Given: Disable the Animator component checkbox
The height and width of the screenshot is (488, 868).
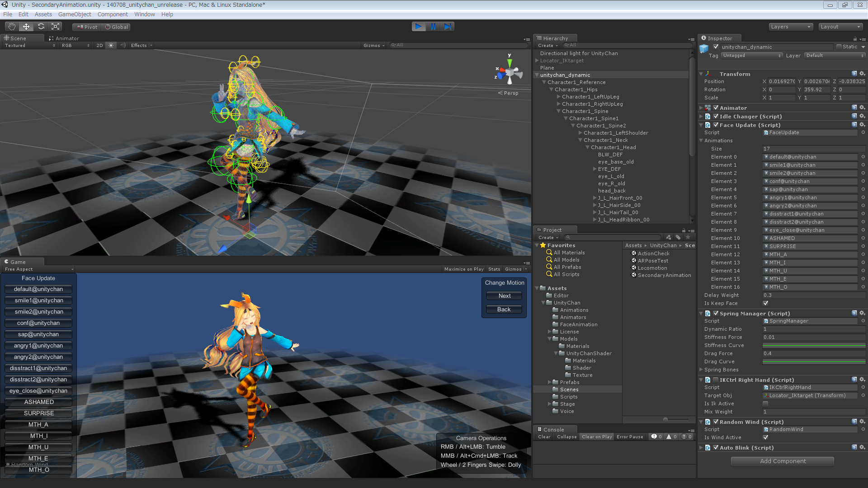Looking at the screenshot, I should click(716, 108).
